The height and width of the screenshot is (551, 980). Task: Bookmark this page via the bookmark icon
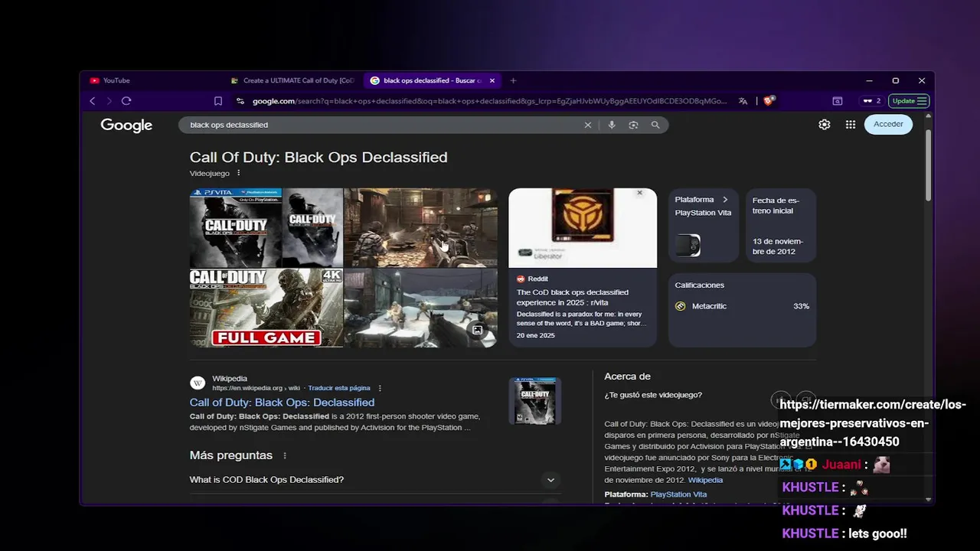click(218, 101)
